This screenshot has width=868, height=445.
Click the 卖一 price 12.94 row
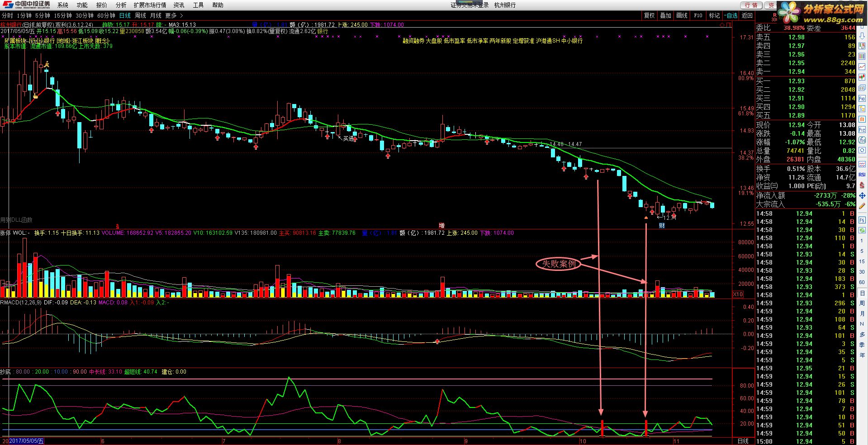click(x=806, y=71)
